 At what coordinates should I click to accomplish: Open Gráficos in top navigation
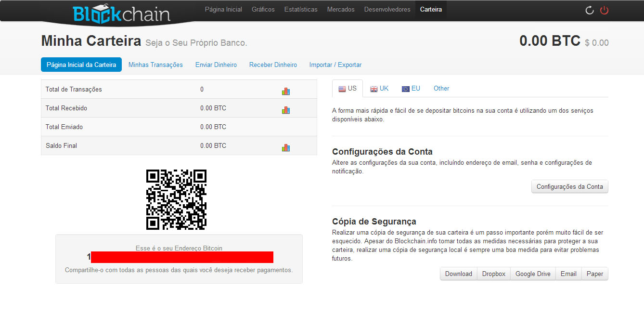(263, 10)
